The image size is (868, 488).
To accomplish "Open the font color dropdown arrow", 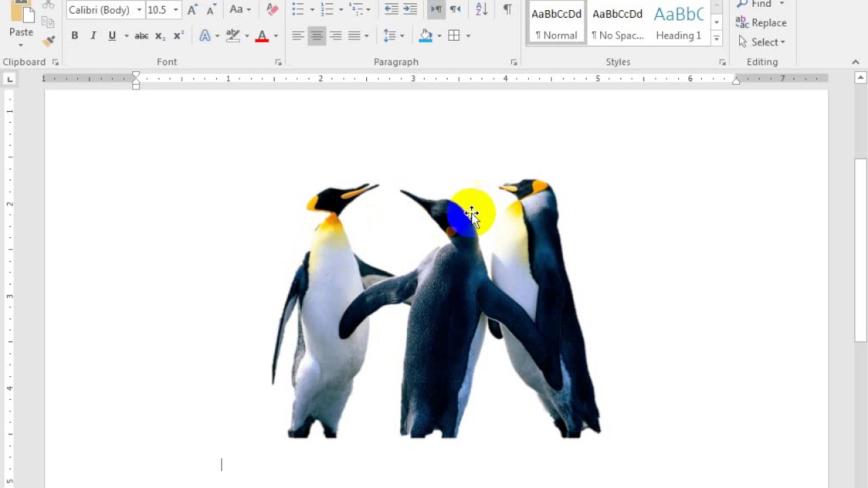I will point(275,36).
